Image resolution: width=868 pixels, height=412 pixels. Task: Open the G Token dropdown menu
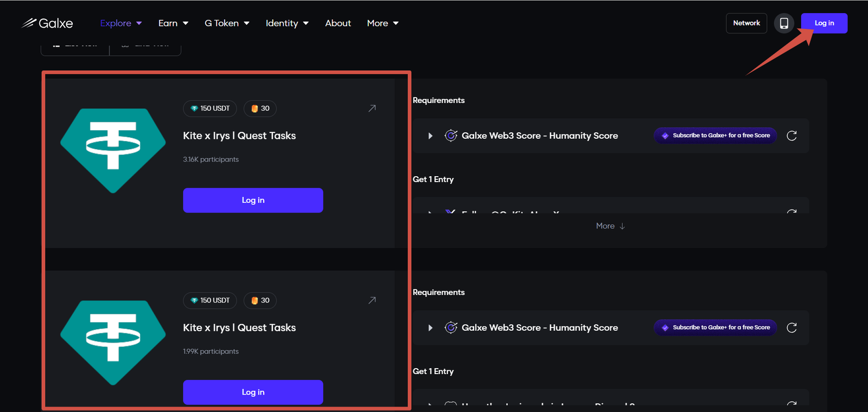227,23
